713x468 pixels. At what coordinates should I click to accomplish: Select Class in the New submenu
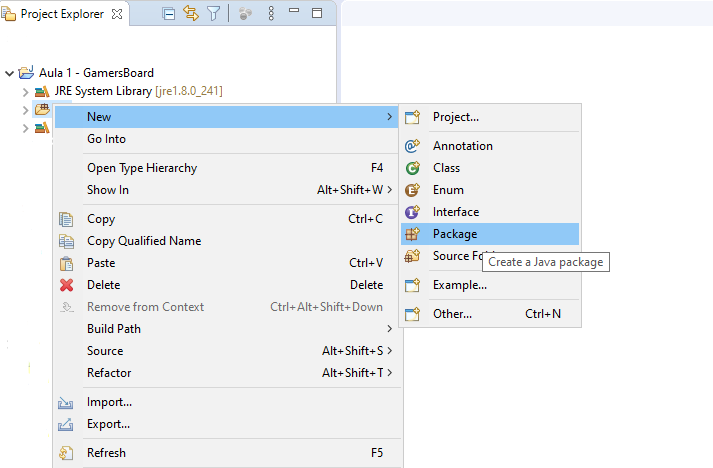click(x=446, y=168)
